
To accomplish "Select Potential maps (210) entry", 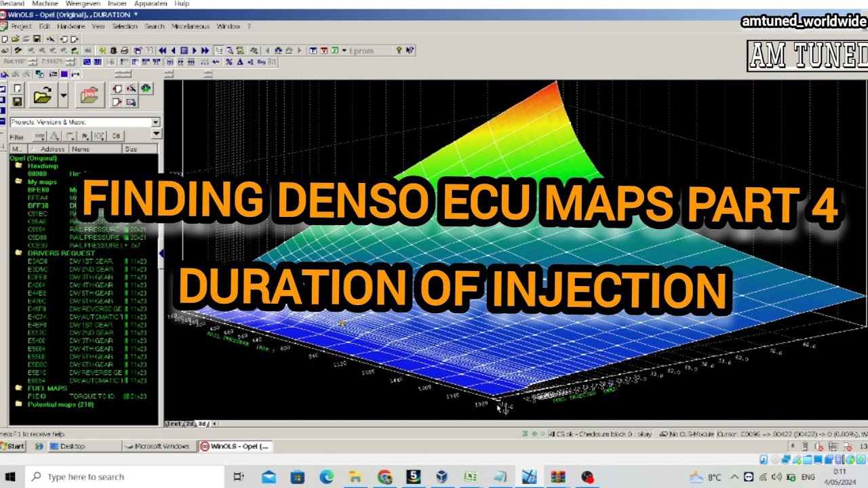I will 60,405.
